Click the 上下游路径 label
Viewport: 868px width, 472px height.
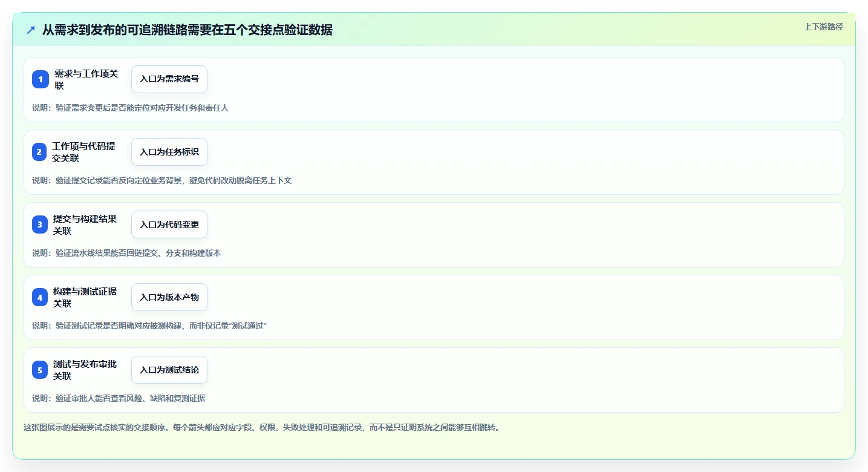[823, 27]
